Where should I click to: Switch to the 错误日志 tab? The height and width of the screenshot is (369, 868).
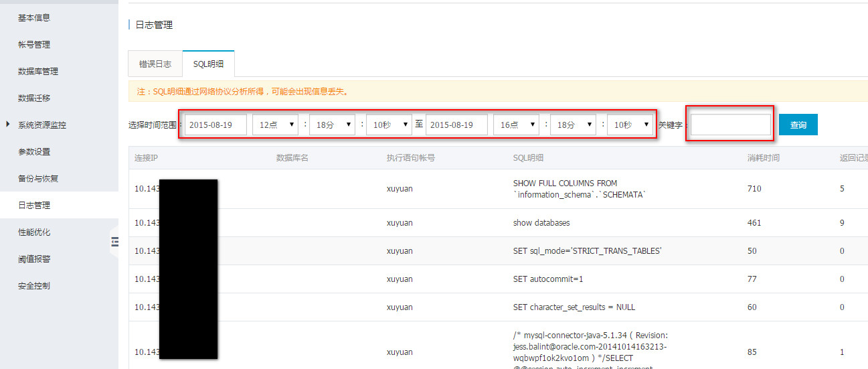click(x=155, y=64)
